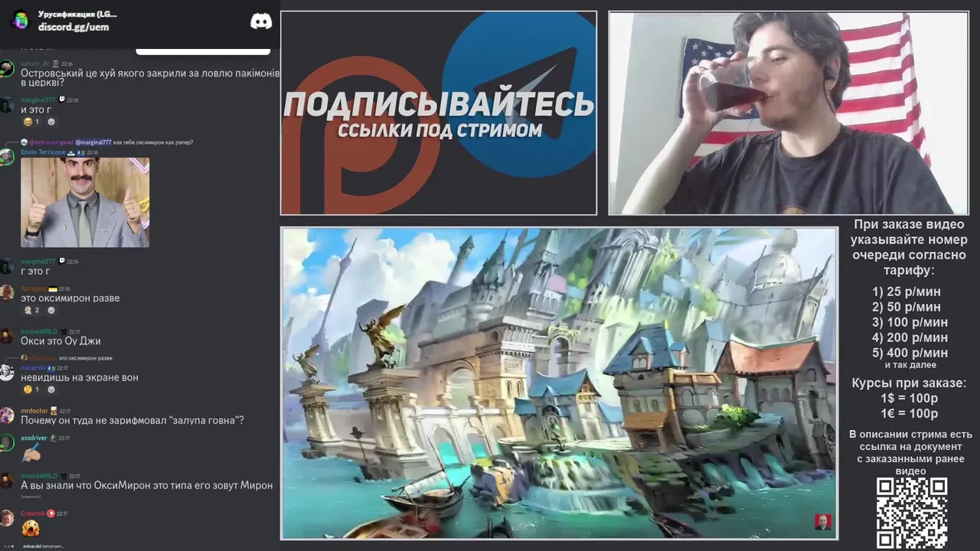Click the Twitch badge next to the first marginal777
980x551 pixels.
62,99
